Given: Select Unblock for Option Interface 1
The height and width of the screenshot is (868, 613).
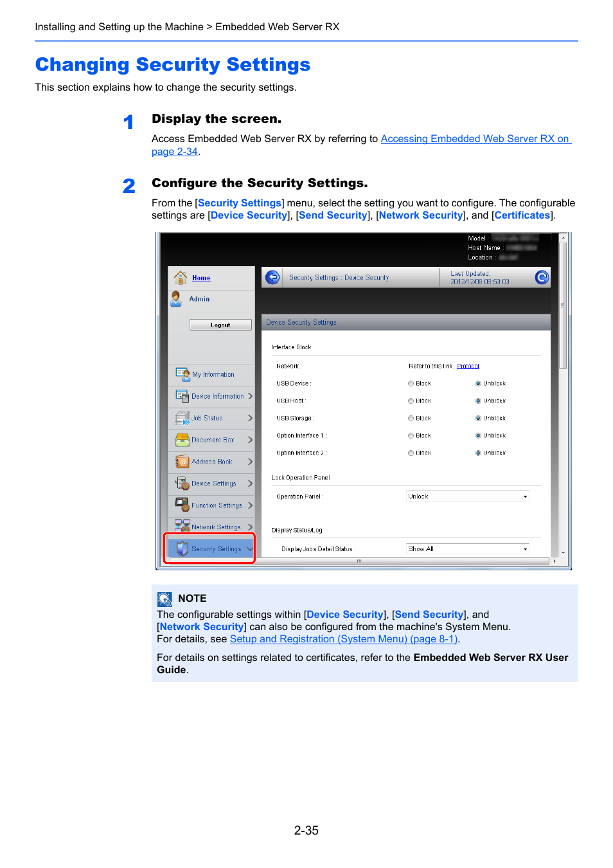Looking at the screenshot, I should point(478,435).
